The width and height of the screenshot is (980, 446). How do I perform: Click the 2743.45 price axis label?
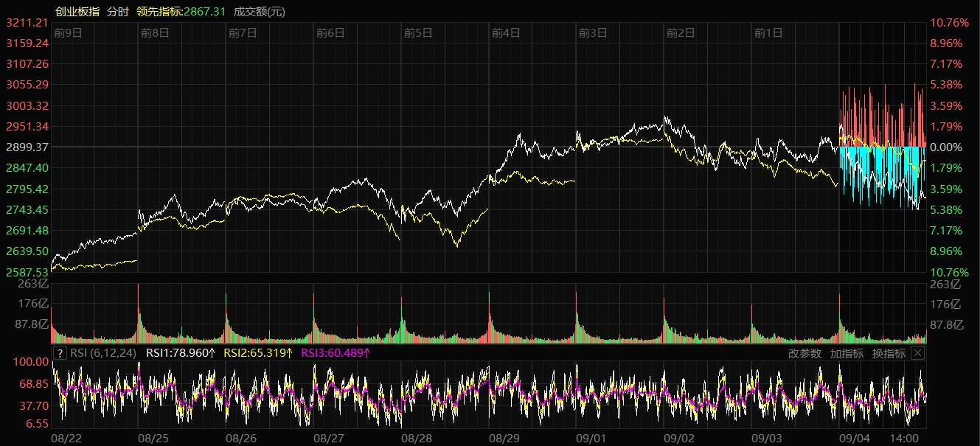point(27,209)
